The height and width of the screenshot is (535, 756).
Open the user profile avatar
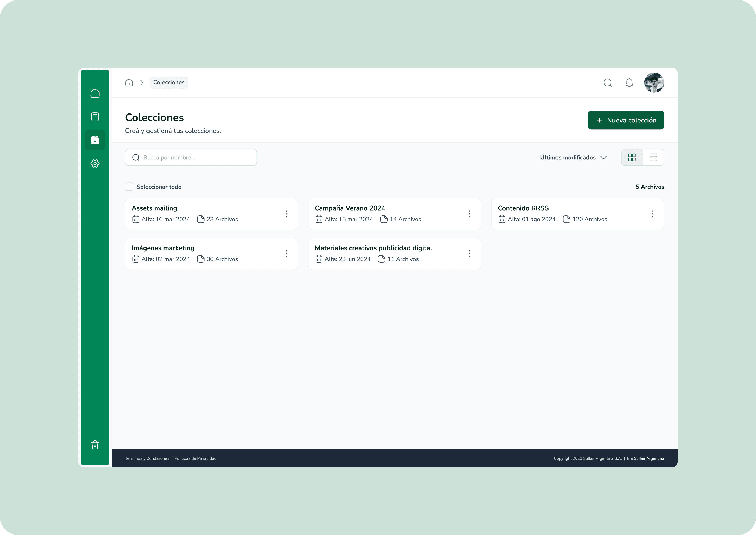pos(654,83)
